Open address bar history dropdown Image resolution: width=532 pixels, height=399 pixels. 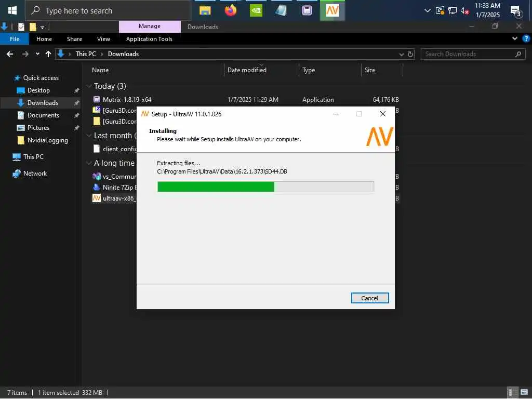pos(402,54)
